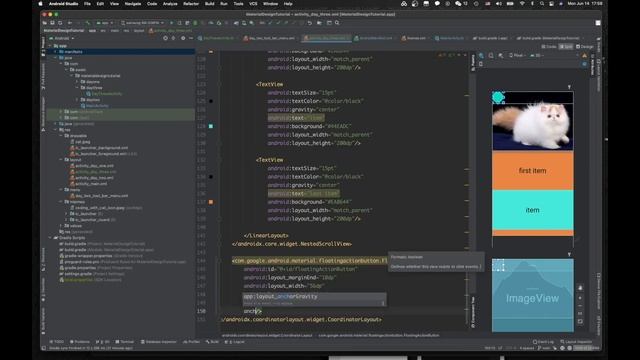Click the Sync/refresh toolbar icon
The height and width of the screenshot is (360, 640).
tap(60, 23)
